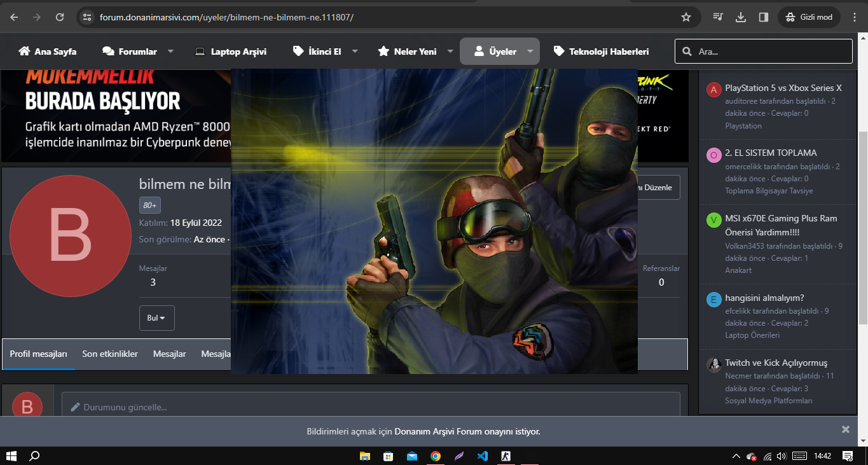The width and height of the screenshot is (868, 465).
Task: Click the browser reload page icon
Action: (x=60, y=17)
